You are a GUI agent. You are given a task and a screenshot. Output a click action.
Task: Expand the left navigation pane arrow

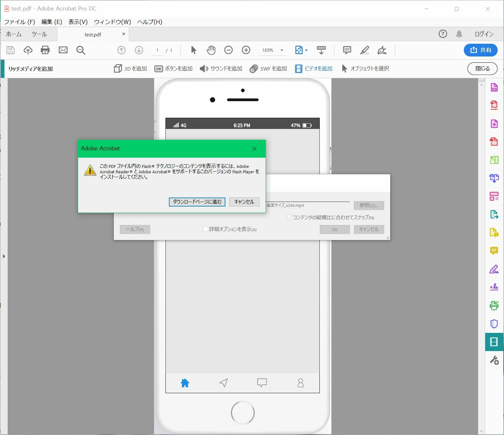point(4,256)
